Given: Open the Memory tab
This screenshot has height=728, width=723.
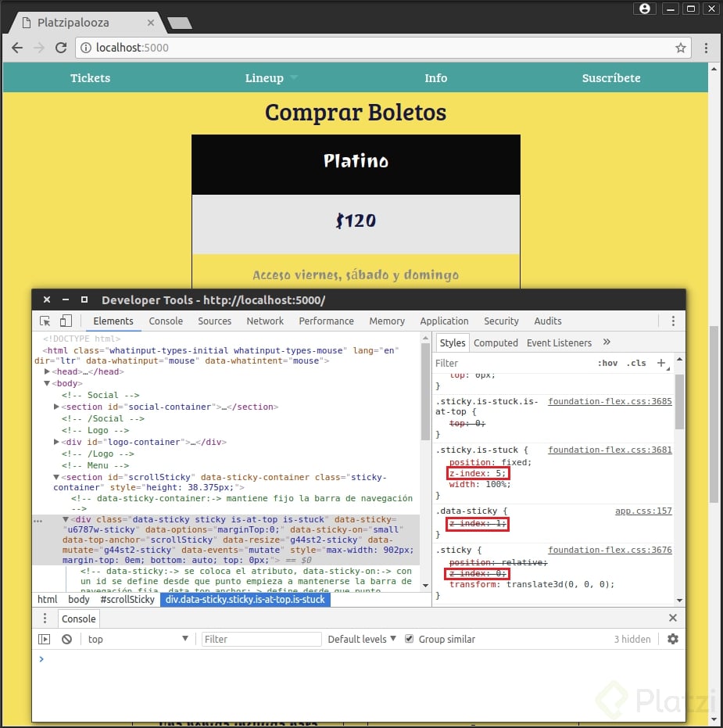Looking at the screenshot, I should point(387,321).
